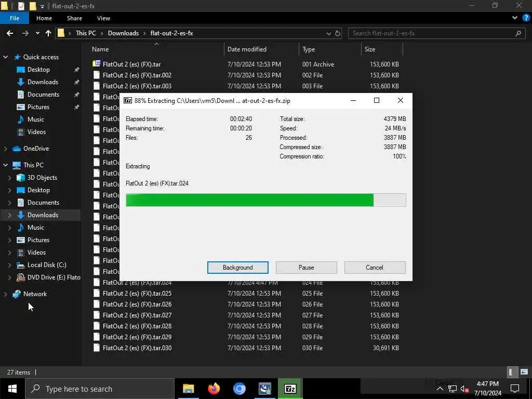Screen dimensions: 532x399
Task: Select file FlatOut 2 (es) (FX).tar.003
Action: 137,86
